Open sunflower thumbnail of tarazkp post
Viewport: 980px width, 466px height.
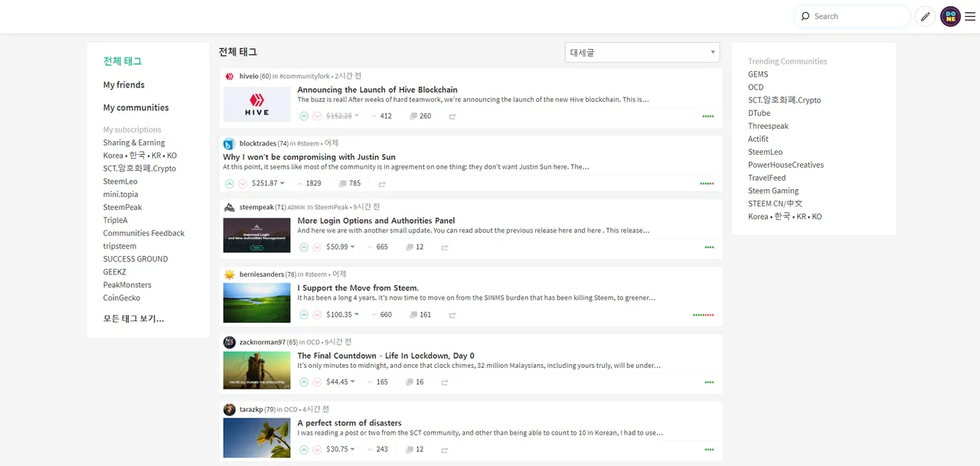coord(256,438)
